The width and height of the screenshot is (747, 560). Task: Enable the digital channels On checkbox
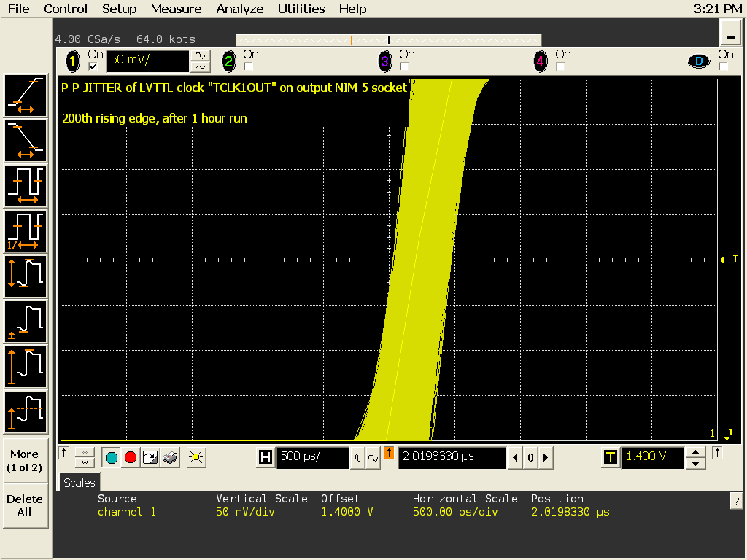point(723,66)
